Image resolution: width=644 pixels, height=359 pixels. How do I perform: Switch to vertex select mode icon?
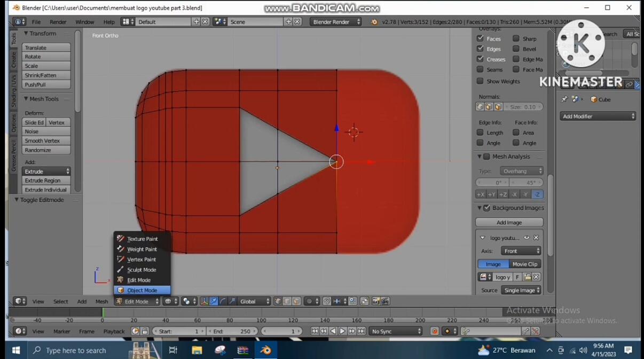(278, 301)
